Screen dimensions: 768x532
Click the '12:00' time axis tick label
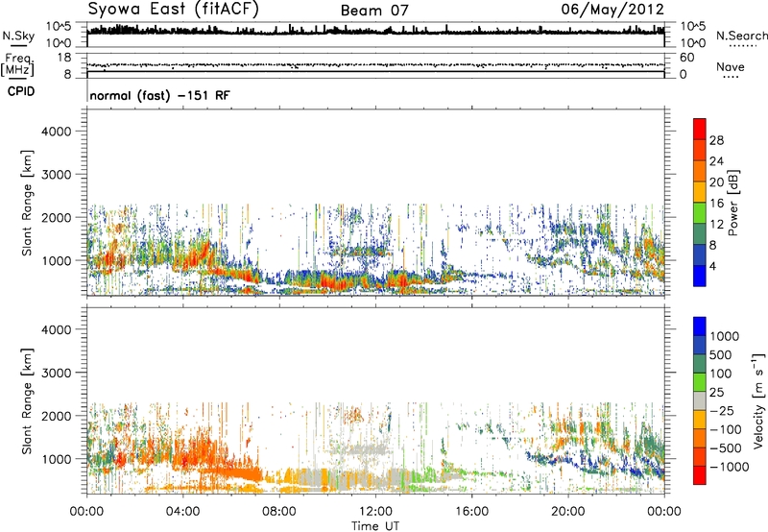(375, 512)
